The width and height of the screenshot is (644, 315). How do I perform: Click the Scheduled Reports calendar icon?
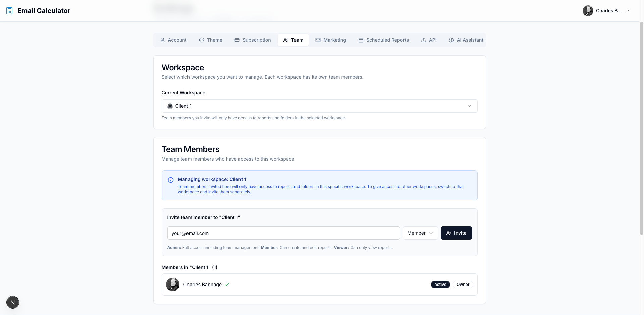[361, 40]
